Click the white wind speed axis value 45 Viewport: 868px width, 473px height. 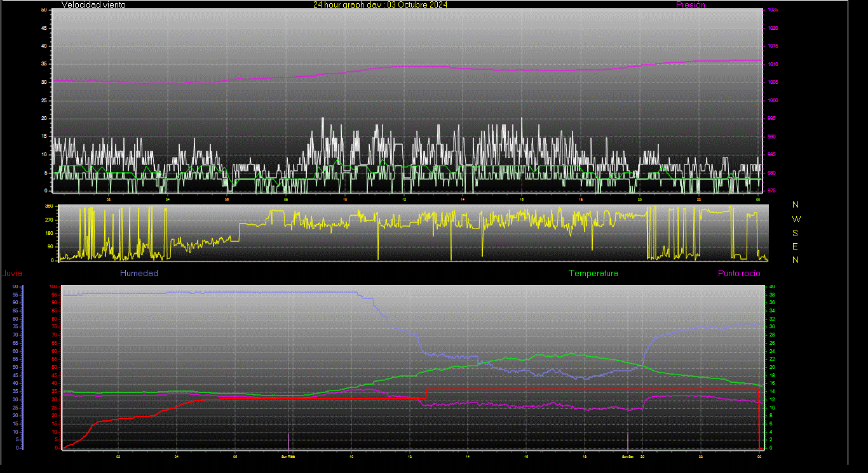43,29
